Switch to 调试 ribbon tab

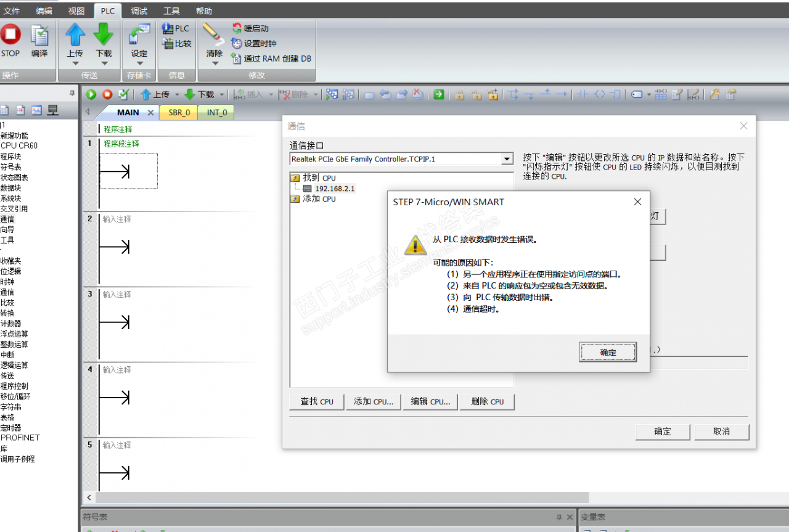pyautogui.click(x=139, y=11)
